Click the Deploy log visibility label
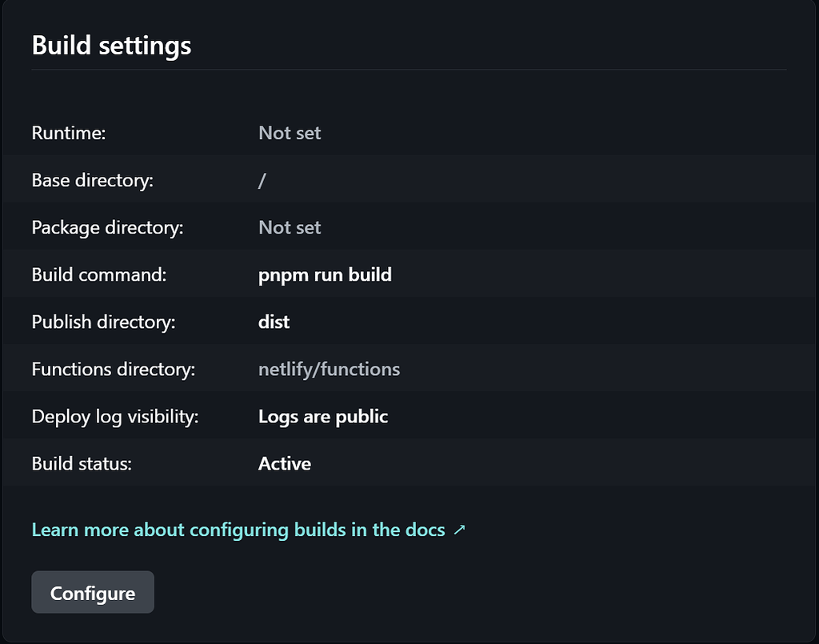Screen dimensions: 819x644 [x=115, y=416]
